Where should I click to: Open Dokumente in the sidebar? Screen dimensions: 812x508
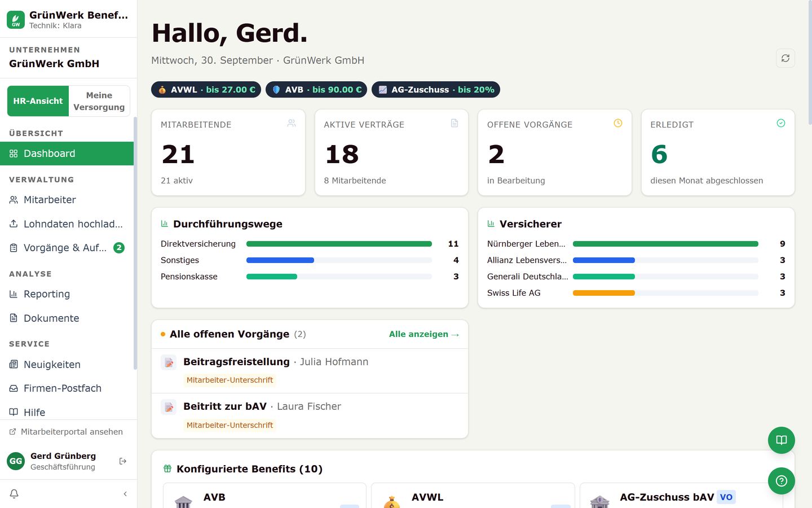pyautogui.click(x=67, y=318)
